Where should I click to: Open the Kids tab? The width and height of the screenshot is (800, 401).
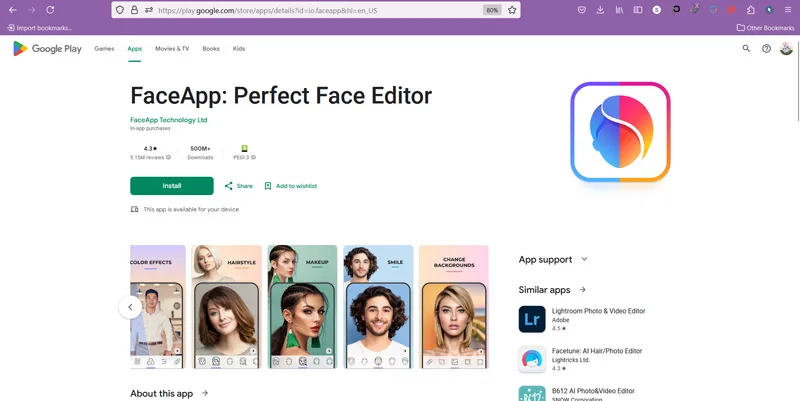tap(239, 48)
